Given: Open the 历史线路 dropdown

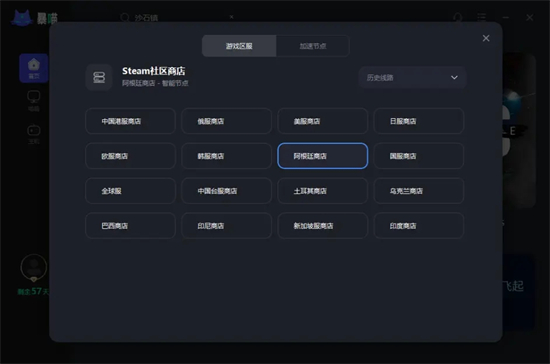Looking at the screenshot, I should 412,77.
